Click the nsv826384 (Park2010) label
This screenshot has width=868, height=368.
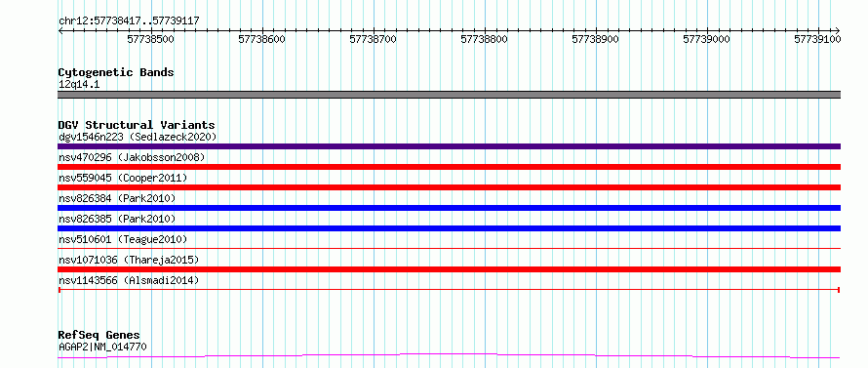coord(117,198)
